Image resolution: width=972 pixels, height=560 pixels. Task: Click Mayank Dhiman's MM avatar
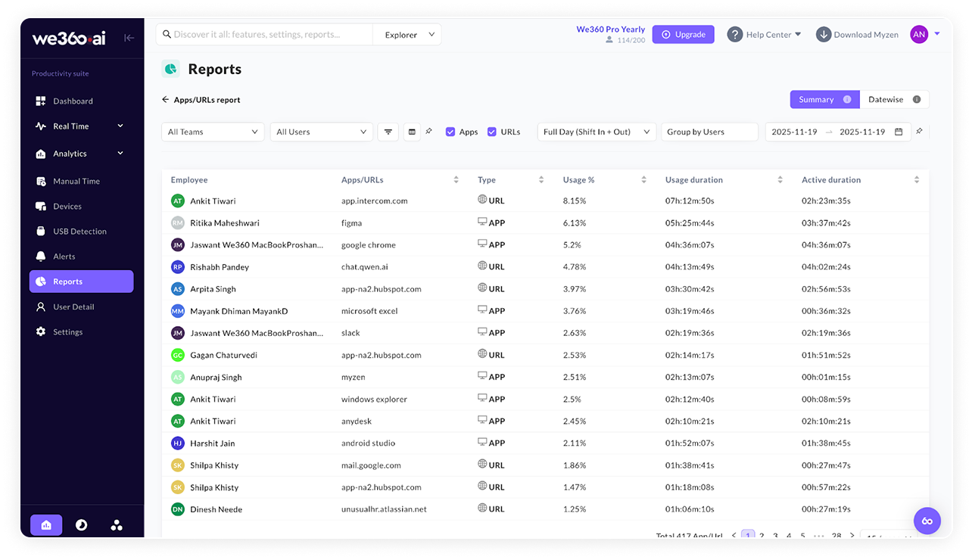coord(178,311)
